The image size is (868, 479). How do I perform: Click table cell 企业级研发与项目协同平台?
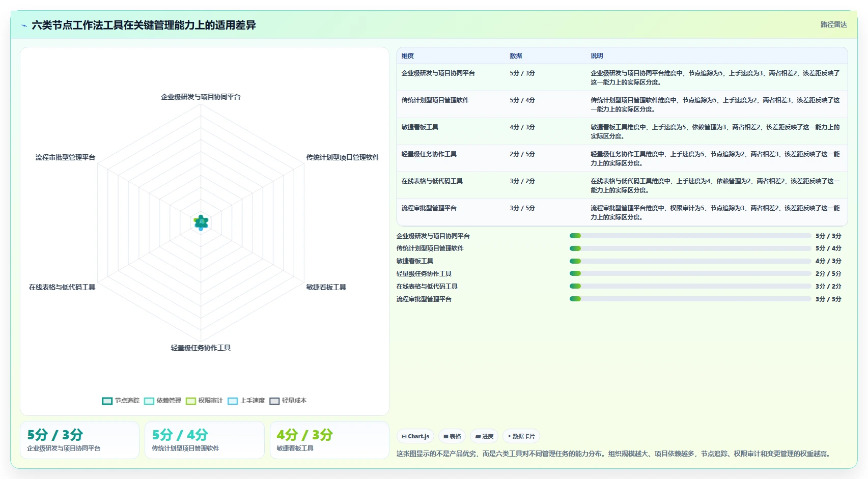(438, 73)
